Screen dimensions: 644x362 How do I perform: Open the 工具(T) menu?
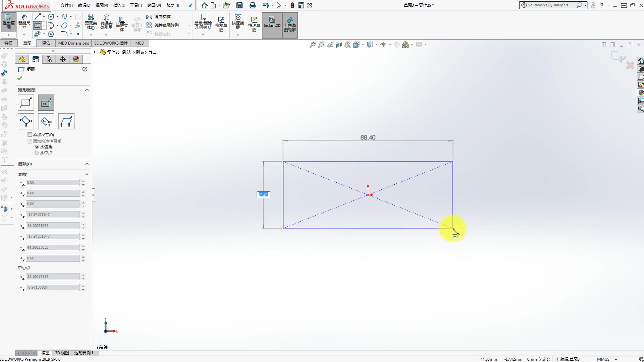coord(136,5)
